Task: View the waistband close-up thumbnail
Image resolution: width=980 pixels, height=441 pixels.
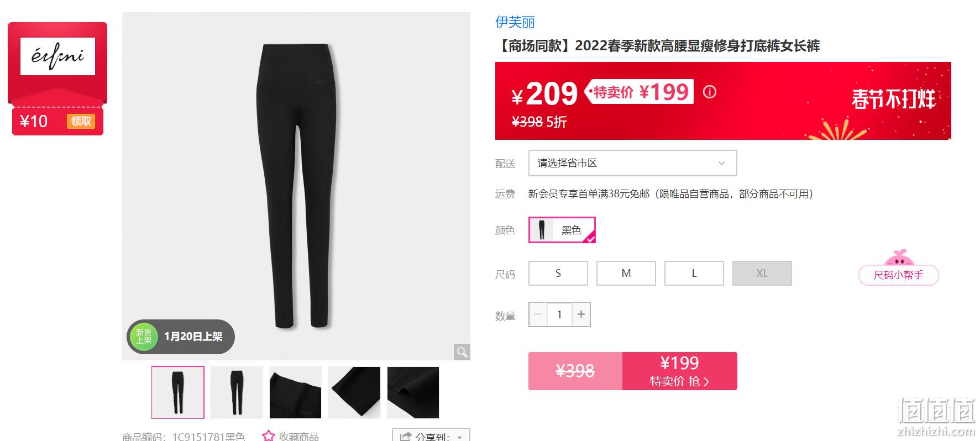Action: pos(296,392)
